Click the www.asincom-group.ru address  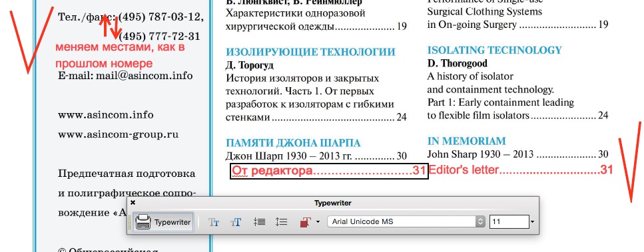pos(119,135)
